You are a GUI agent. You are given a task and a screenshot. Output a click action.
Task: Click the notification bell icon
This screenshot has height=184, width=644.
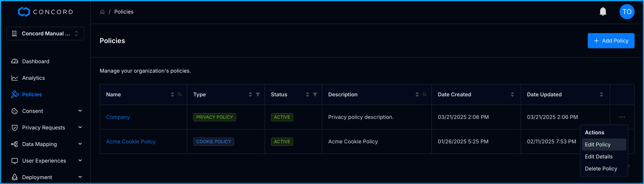coord(603,11)
